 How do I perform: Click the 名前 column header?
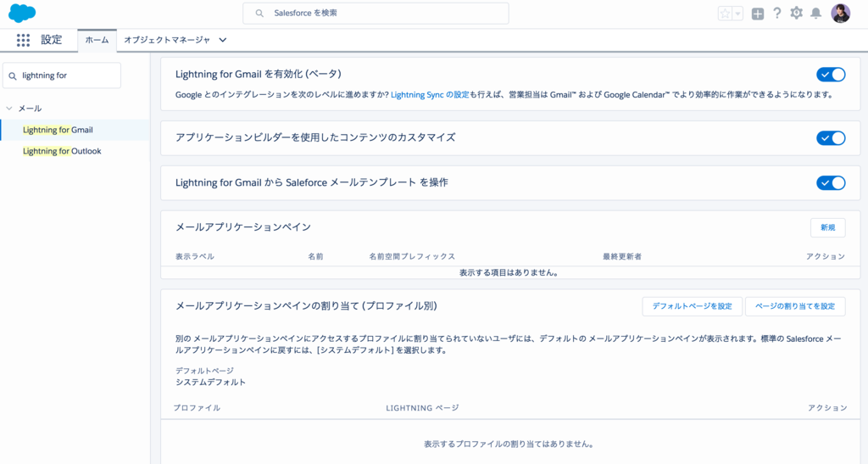315,256
